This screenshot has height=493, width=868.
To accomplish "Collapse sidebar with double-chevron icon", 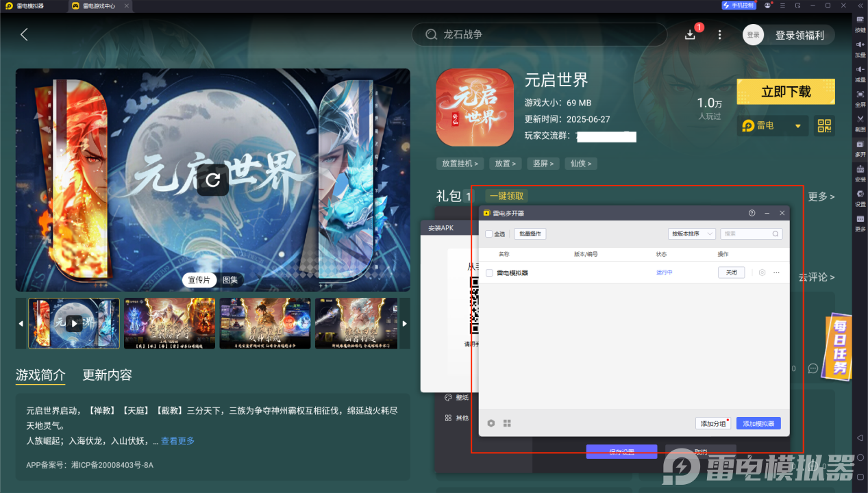I will pyautogui.click(x=860, y=5).
